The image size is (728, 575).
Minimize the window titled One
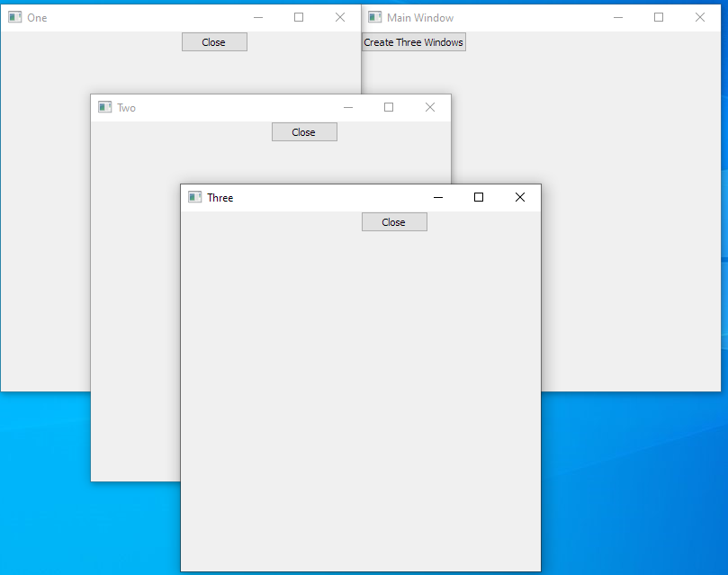tap(258, 17)
